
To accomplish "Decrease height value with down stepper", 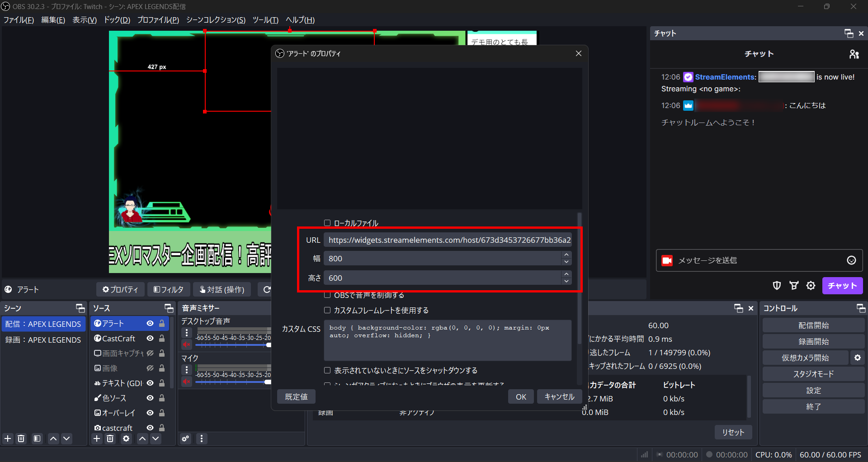I will (x=566, y=281).
